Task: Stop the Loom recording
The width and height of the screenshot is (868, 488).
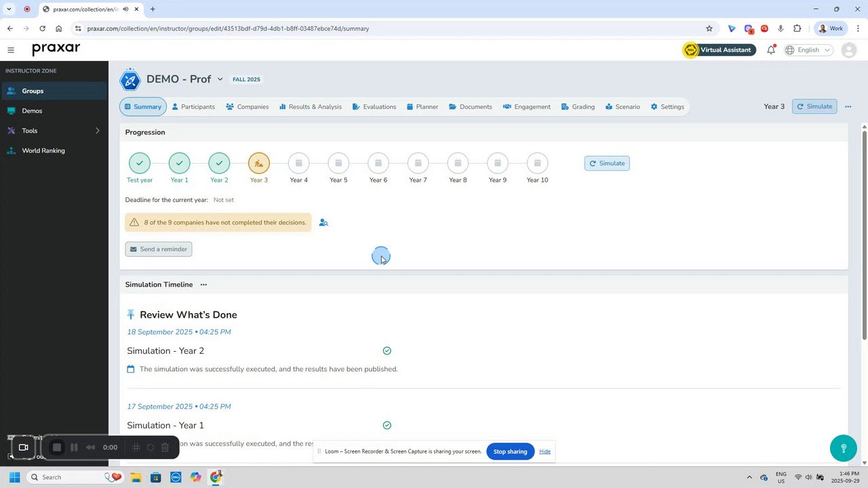Action: pyautogui.click(x=57, y=447)
